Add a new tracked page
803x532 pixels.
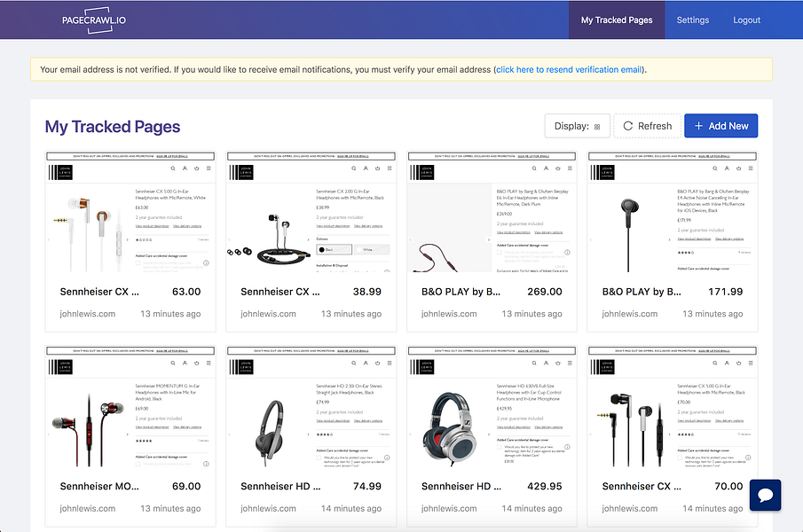coord(721,126)
